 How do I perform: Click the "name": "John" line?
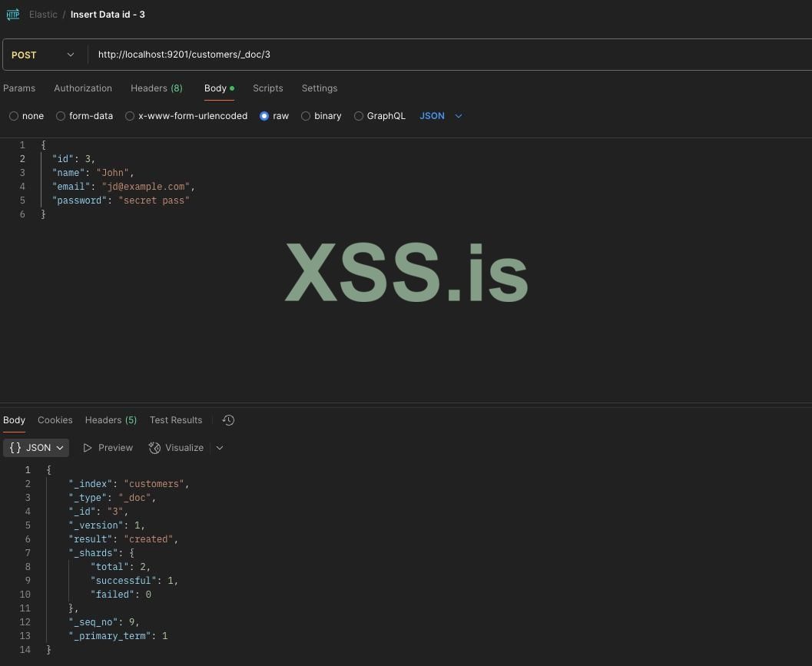tap(93, 173)
